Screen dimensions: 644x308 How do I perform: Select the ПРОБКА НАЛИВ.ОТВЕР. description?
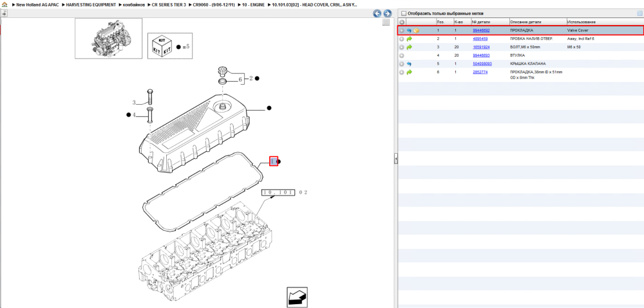point(531,39)
